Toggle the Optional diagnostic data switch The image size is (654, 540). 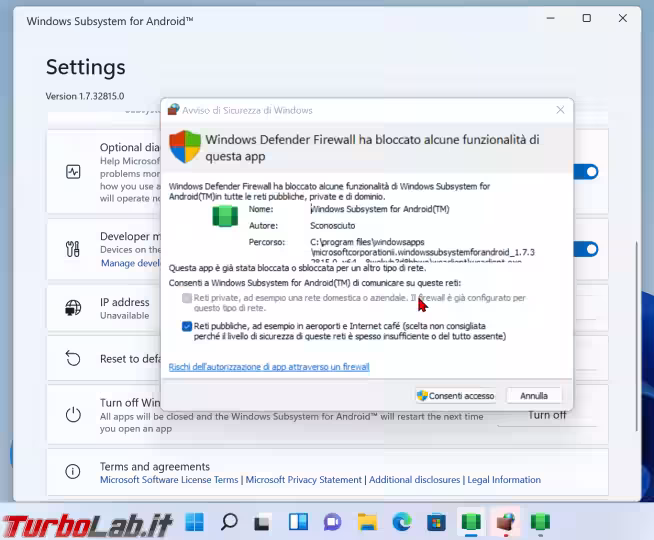pos(586,172)
